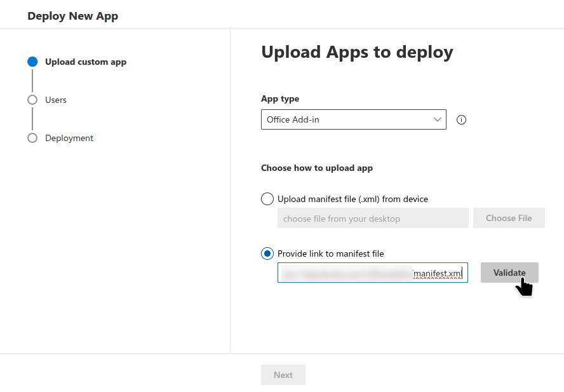Click the Validate button

pos(509,273)
